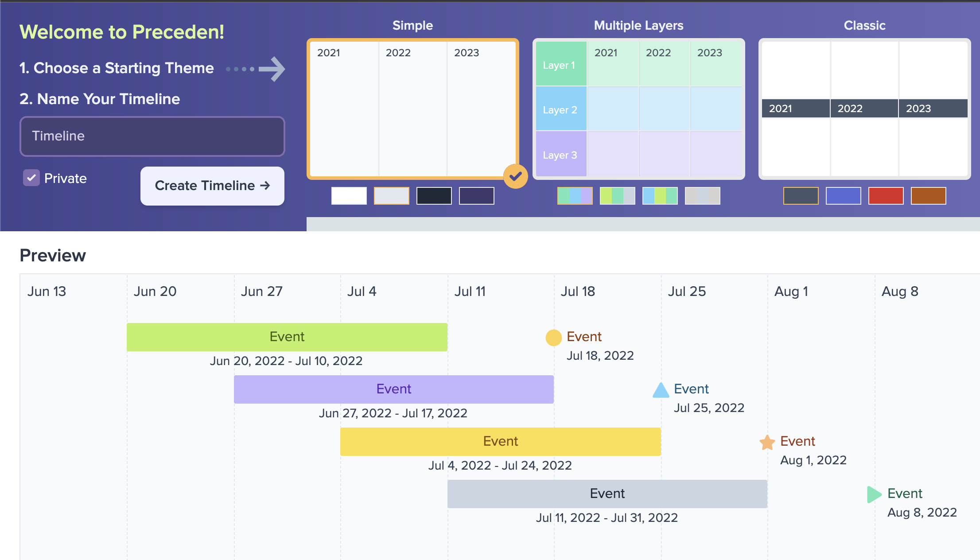This screenshot has width=980, height=560.
Task: Click the orange checkmark on the Simple theme
Action: tap(515, 176)
